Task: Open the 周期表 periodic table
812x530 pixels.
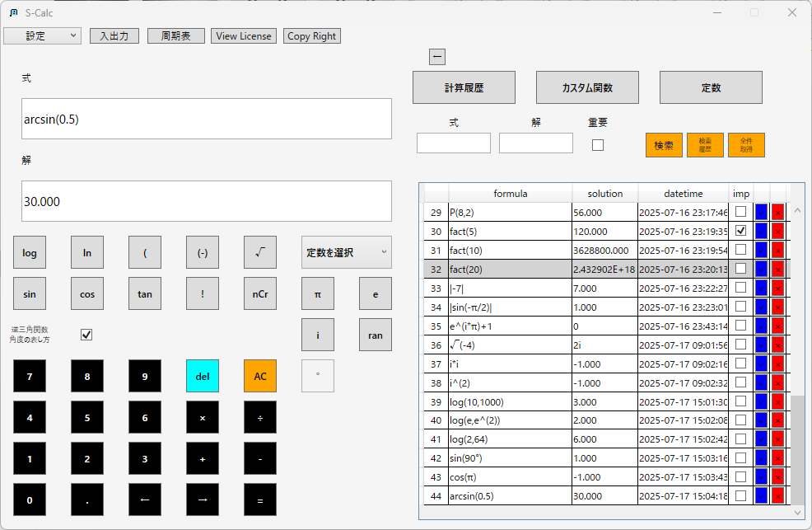Action: pos(176,35)
